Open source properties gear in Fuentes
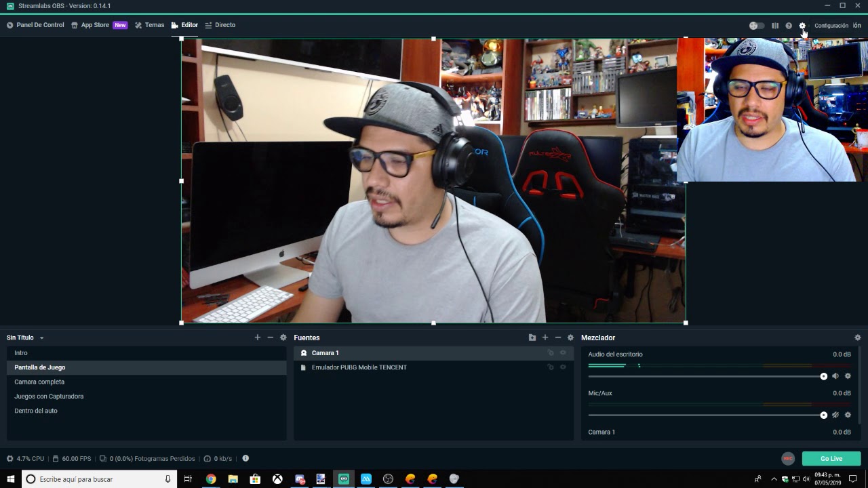 tap(570, 338)
